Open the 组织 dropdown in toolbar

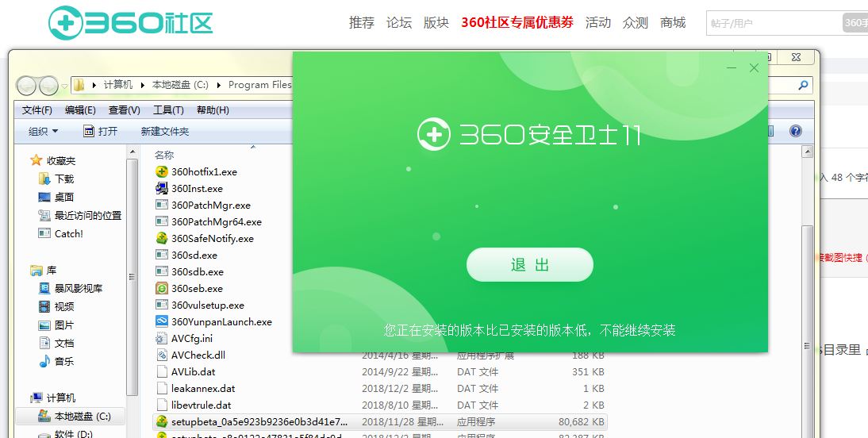[x=43, y=131]
